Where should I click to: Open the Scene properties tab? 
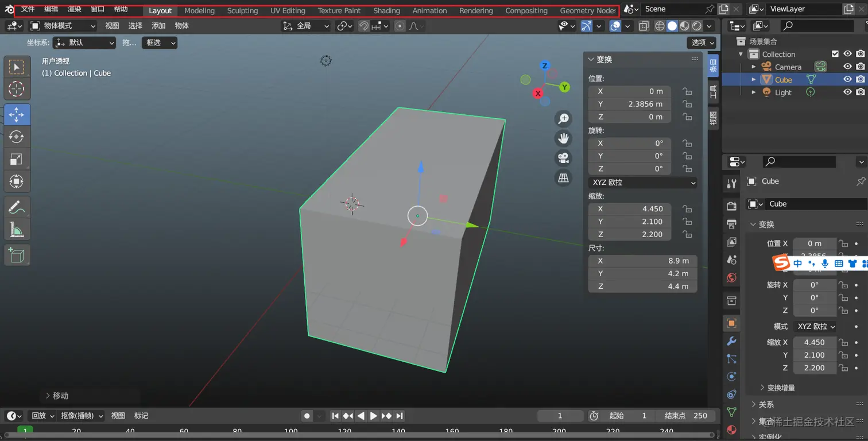pyautogui.click(x=731, y=260)
